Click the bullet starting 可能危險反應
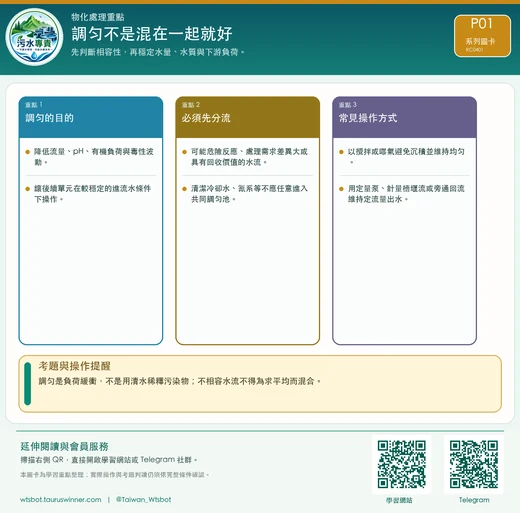520x513 pixels. click(x=249, y=157)
